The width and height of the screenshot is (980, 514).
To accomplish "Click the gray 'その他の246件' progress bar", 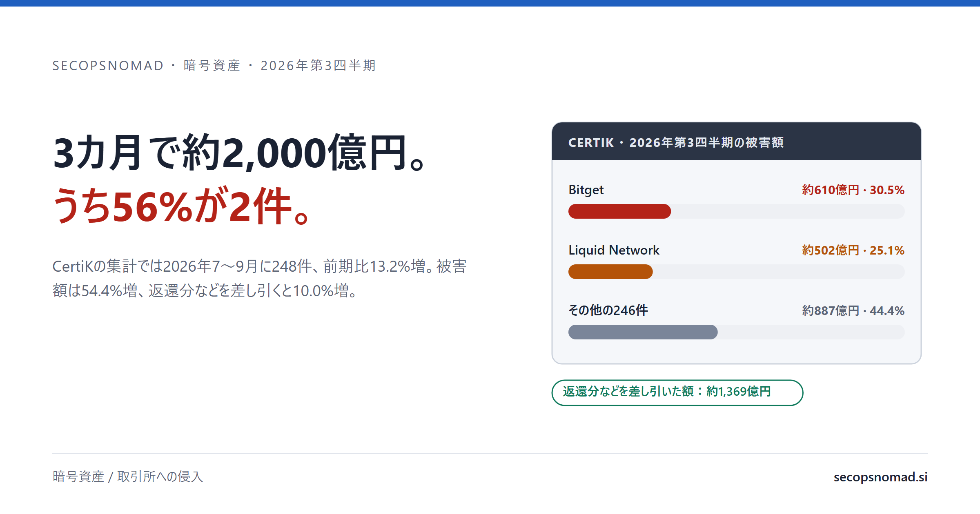I will 643,332.
